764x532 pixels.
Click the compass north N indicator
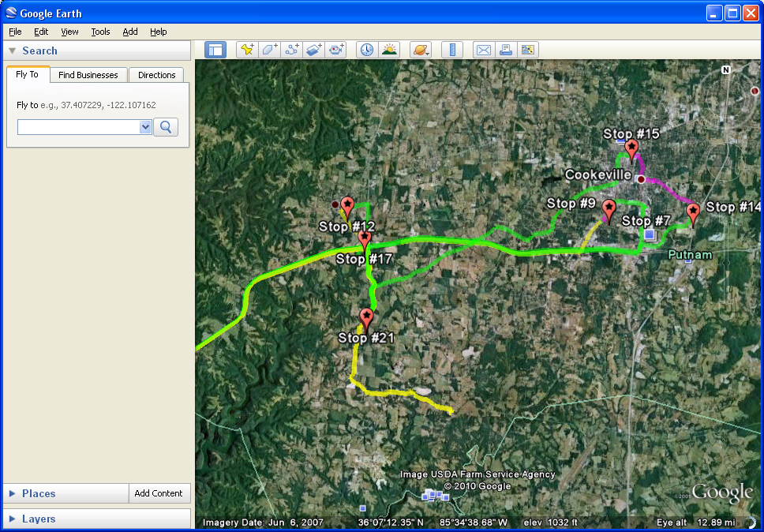tap(726, 69)
